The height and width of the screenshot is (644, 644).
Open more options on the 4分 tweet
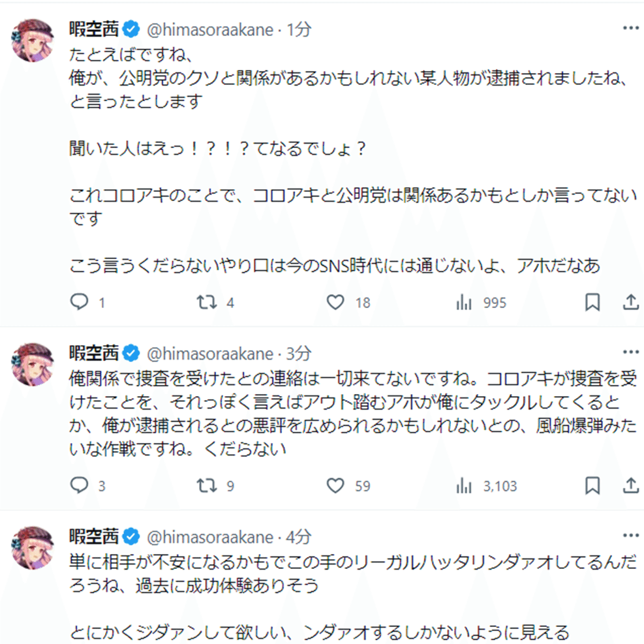click(630, 536)
